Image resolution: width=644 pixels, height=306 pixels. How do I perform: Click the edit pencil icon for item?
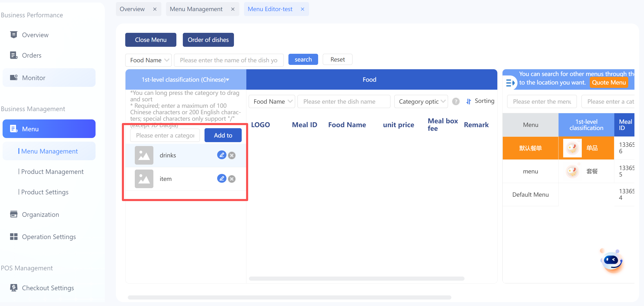222,179
